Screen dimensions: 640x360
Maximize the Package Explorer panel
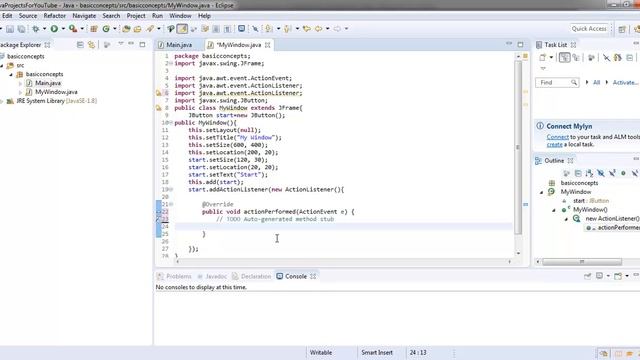[x=142, y=44]
